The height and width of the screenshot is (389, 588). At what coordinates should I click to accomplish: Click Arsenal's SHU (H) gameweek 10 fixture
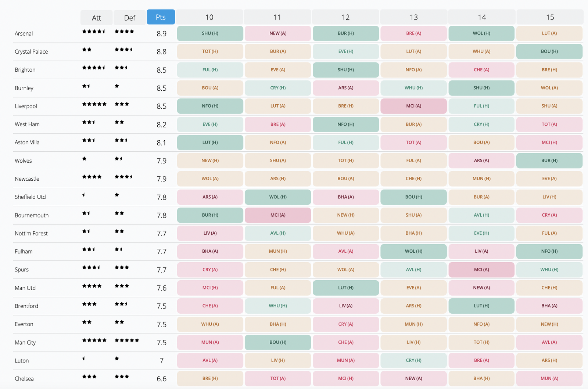[210, 33]
